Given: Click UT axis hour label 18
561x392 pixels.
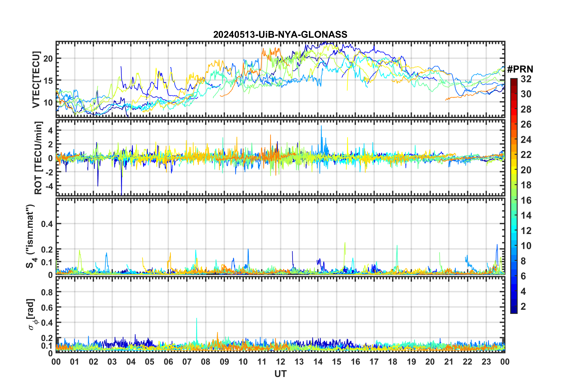Looking at the screenshot, I should [x=393, y=362].
